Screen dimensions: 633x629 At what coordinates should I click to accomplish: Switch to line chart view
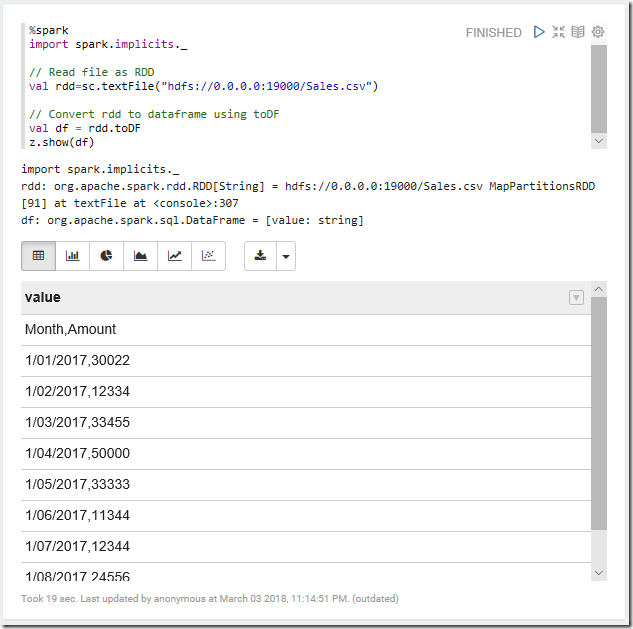174,256
